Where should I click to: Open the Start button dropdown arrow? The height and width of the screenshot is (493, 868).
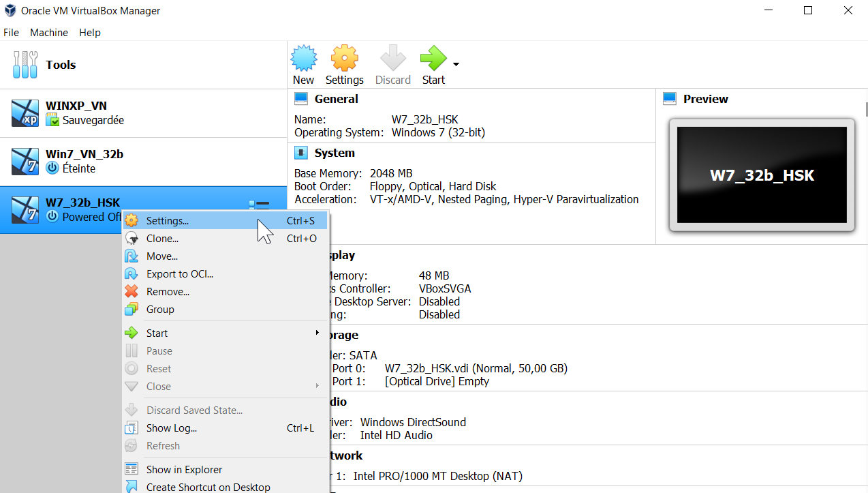point(456,65)
